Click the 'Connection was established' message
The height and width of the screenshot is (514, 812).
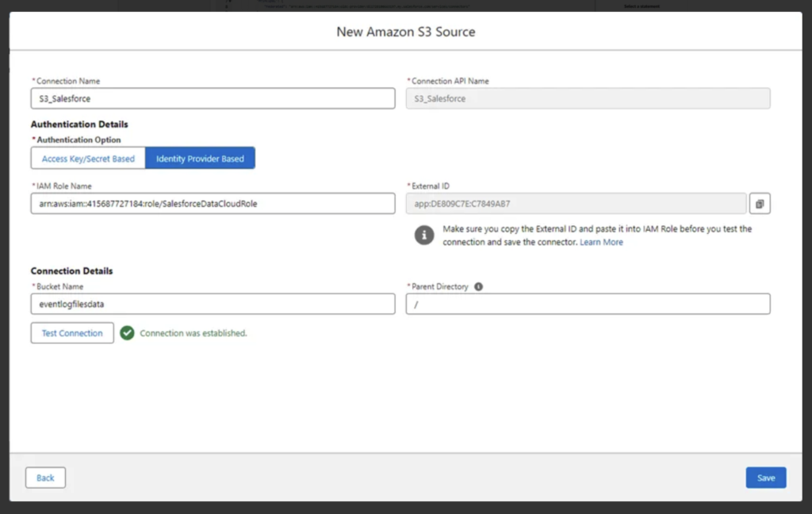click(x=193, y=333)
